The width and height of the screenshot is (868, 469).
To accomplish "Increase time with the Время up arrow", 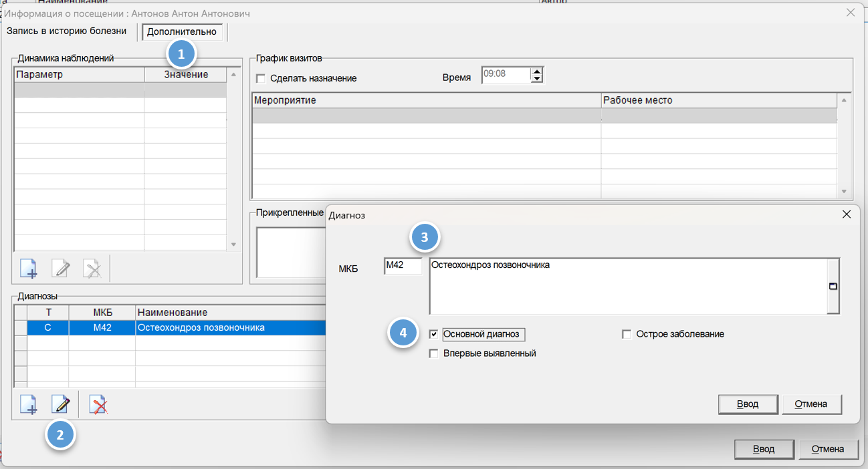I will point(536,71).
